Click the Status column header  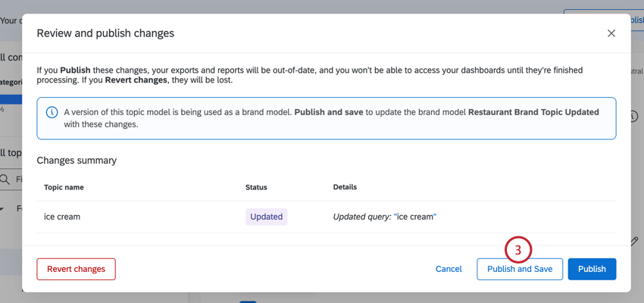coord(256,187)
